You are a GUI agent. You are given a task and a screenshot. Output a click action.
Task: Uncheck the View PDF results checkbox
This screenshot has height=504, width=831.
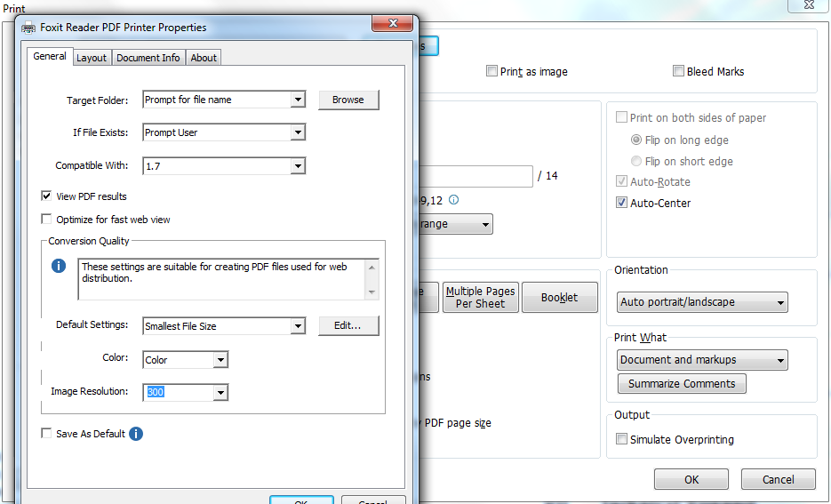coord(46,196)
